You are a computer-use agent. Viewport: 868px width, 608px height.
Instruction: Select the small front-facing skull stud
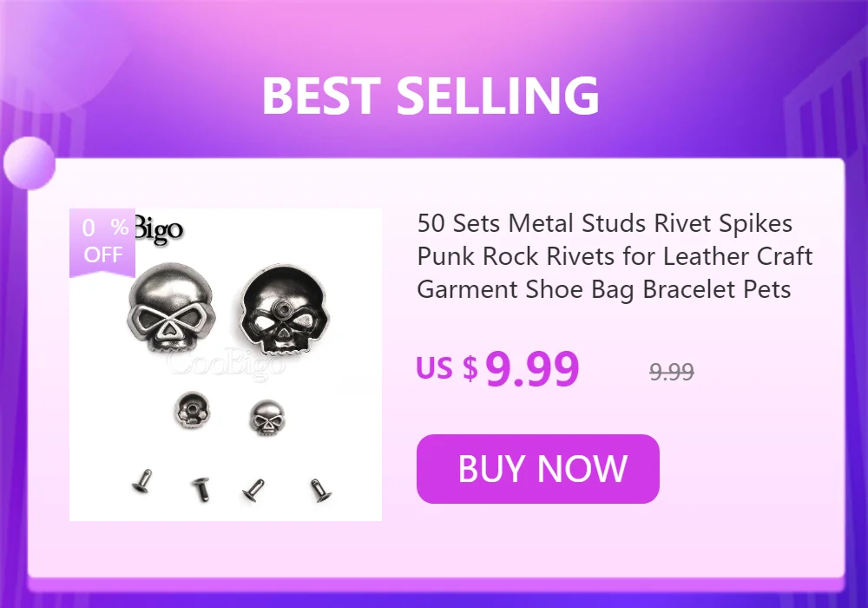coord(266,418)
